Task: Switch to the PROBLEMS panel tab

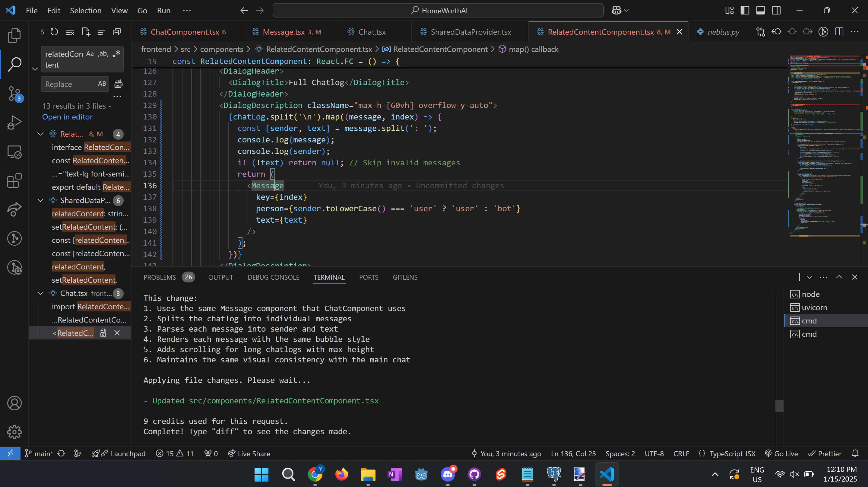Action: coord(160,277)
